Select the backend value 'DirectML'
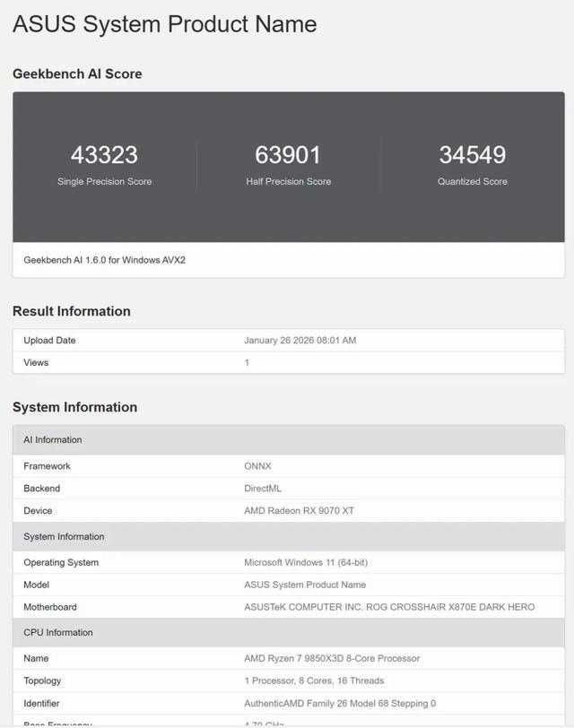Screen dimensions: 574x728 [x=263, y=489]
